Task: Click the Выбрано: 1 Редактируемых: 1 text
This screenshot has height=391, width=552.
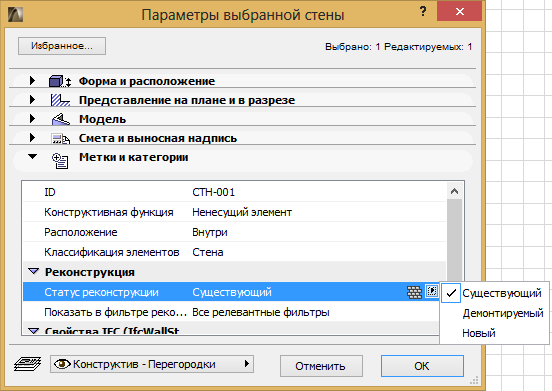Action: (x=399, y=47)
